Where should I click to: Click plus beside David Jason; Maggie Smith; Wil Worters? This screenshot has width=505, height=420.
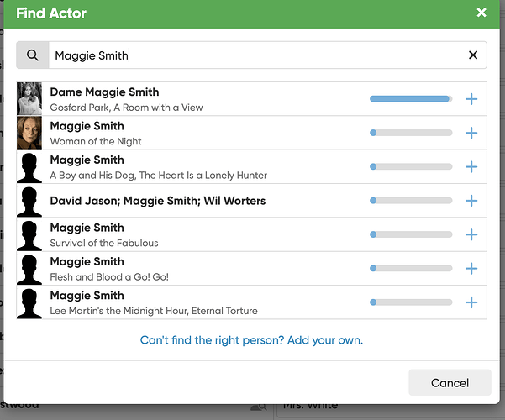[471, 201]
